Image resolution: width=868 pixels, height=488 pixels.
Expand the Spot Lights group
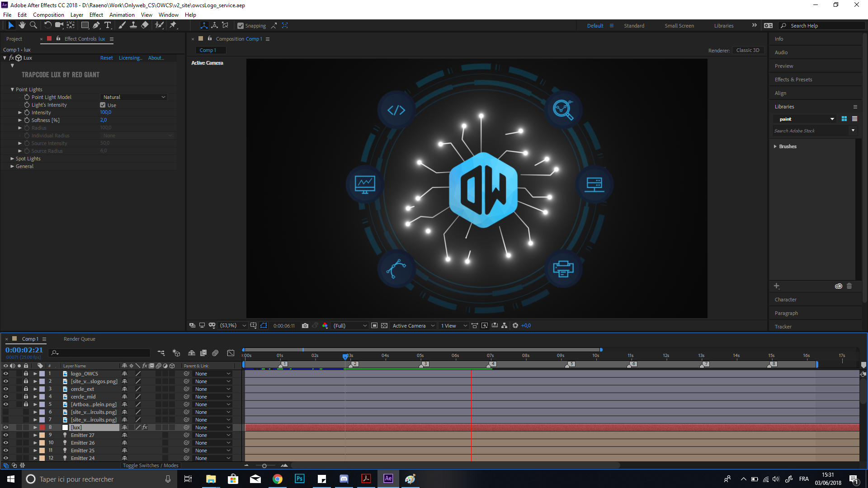click(x=12, y=159)
